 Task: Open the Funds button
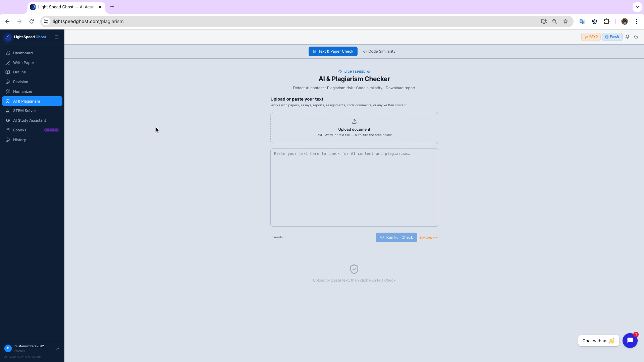pyautogui.click(x=612, y=37)
